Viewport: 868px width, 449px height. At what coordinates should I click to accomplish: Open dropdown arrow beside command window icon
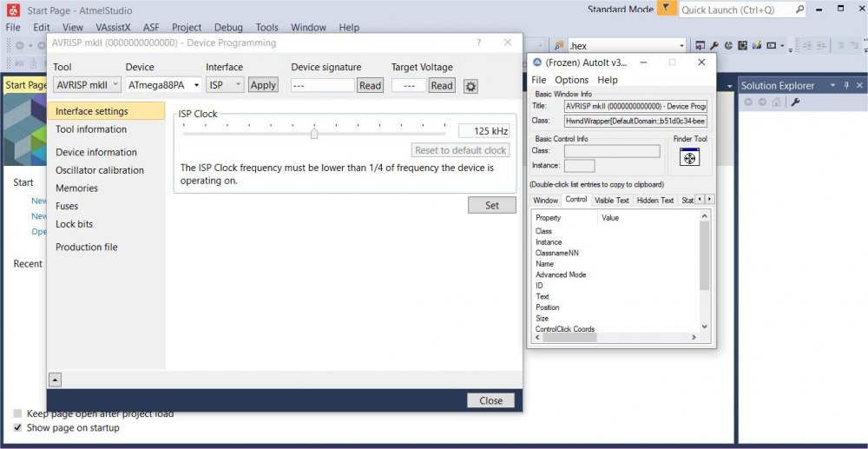tap(782, 45)
